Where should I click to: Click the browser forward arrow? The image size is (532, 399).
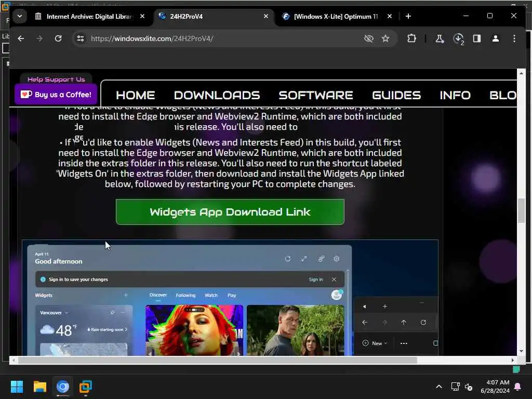(x=39, y=38)
